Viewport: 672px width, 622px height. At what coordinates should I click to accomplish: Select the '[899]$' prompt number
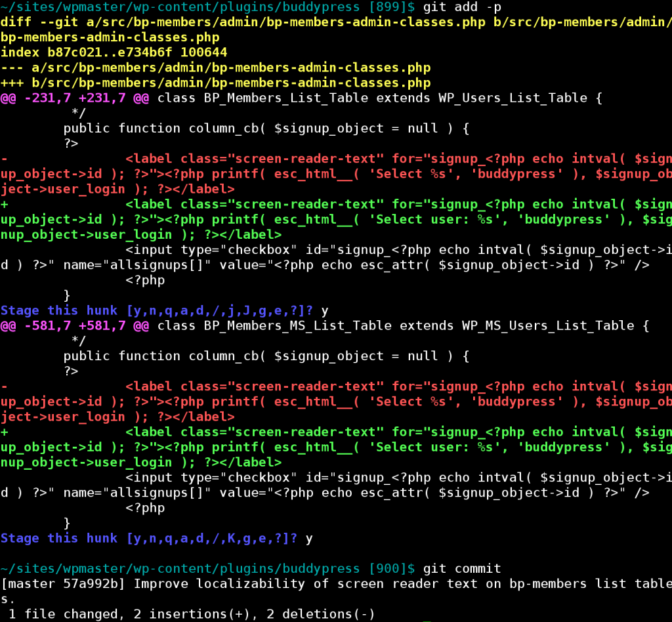click(392, 7)
